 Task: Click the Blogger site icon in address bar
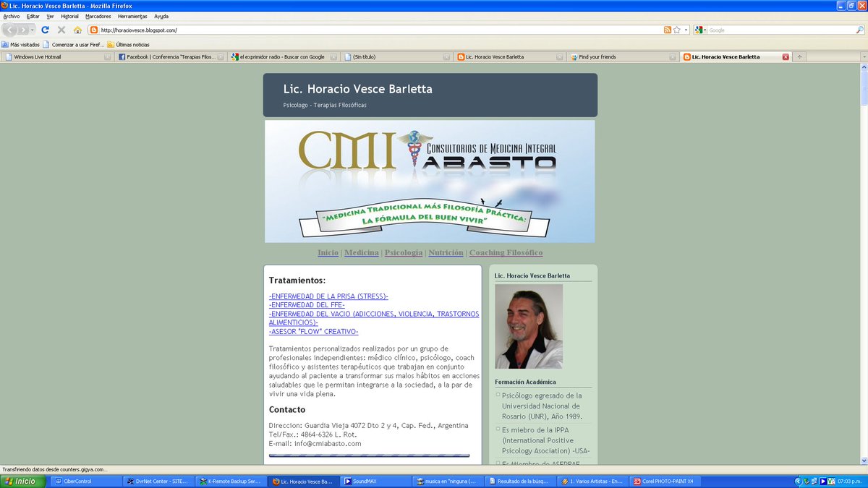[94, 30]
